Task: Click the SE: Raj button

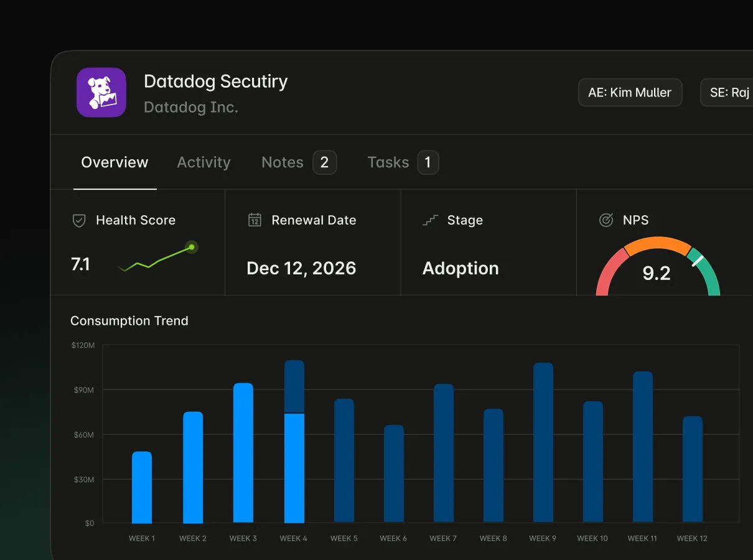Action: (x=727, y=93)
